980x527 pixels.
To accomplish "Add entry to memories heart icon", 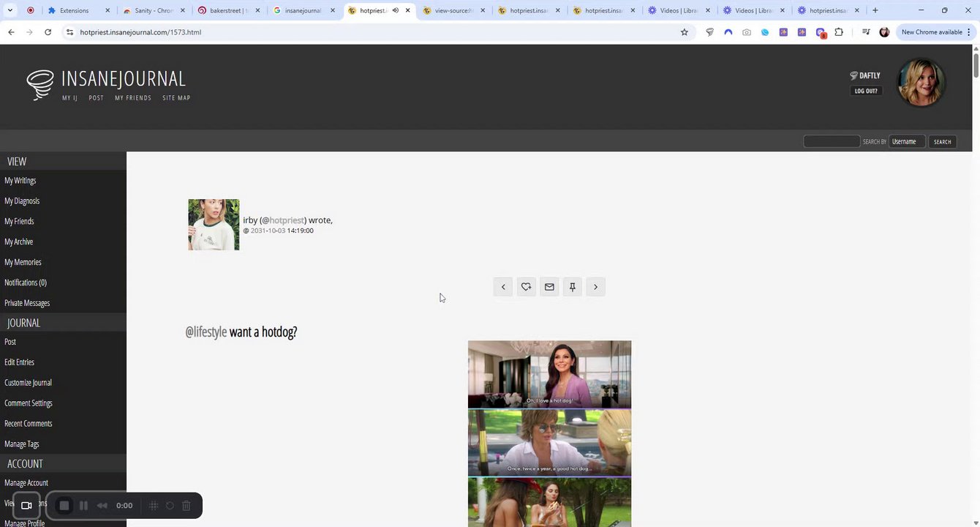I will (526, 287).
